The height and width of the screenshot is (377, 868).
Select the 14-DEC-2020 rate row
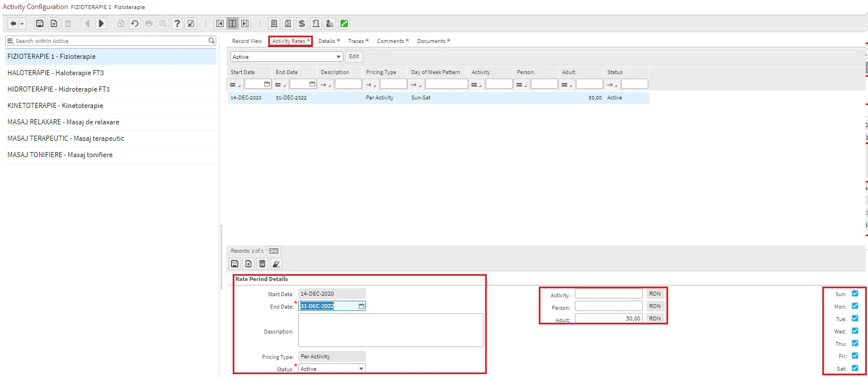click(438, 98)
